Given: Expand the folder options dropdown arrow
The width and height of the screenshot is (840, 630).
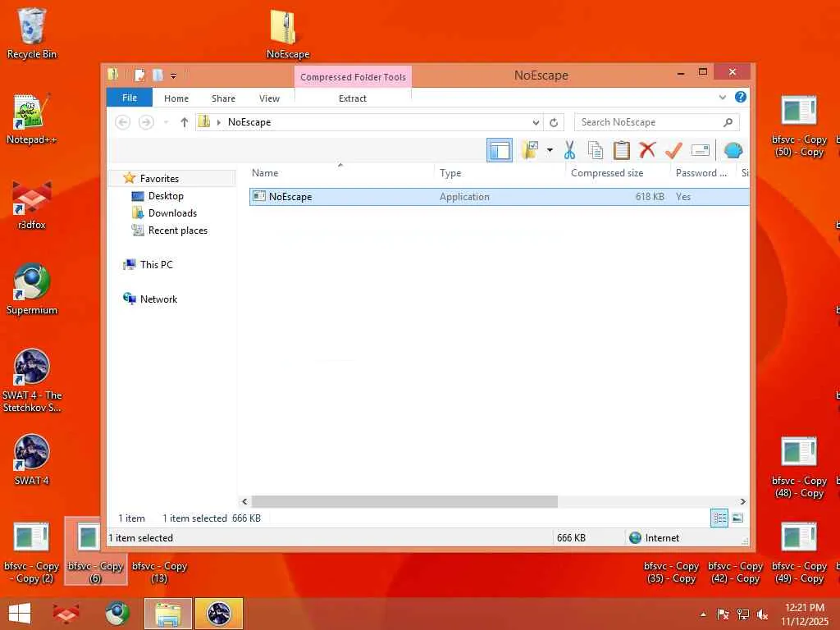Looking at the screenshot, I should click(x=550, y=150).
